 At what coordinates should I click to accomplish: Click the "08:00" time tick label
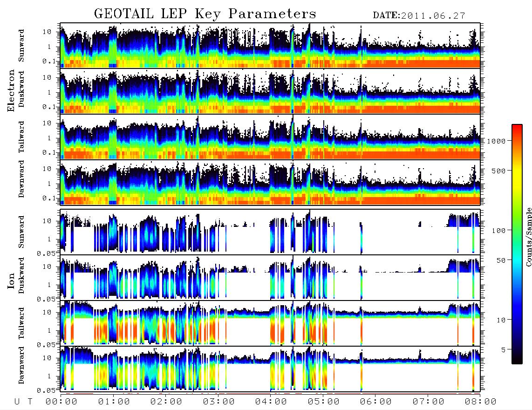tap(481, 402)
